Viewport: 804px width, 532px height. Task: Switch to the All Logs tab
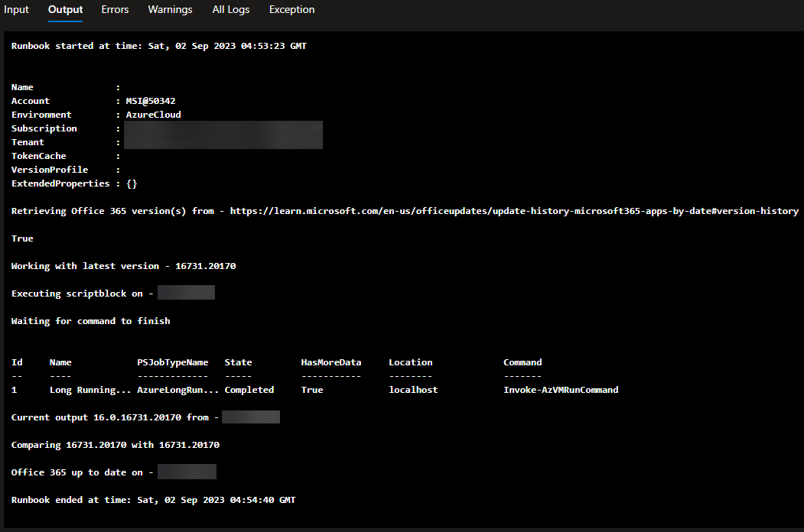click(x=230, y=10)
